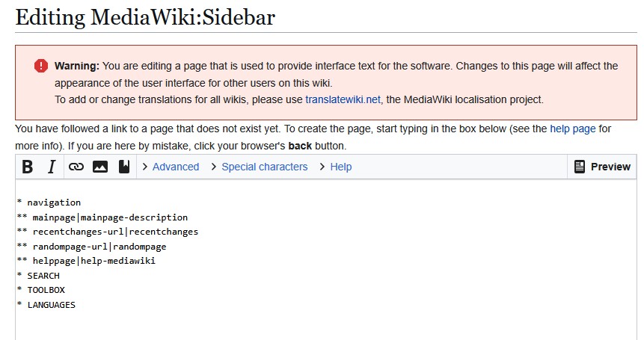
Task: Insert a link using the chain icon
Action: pyautogui.click(x=76, y=167)
